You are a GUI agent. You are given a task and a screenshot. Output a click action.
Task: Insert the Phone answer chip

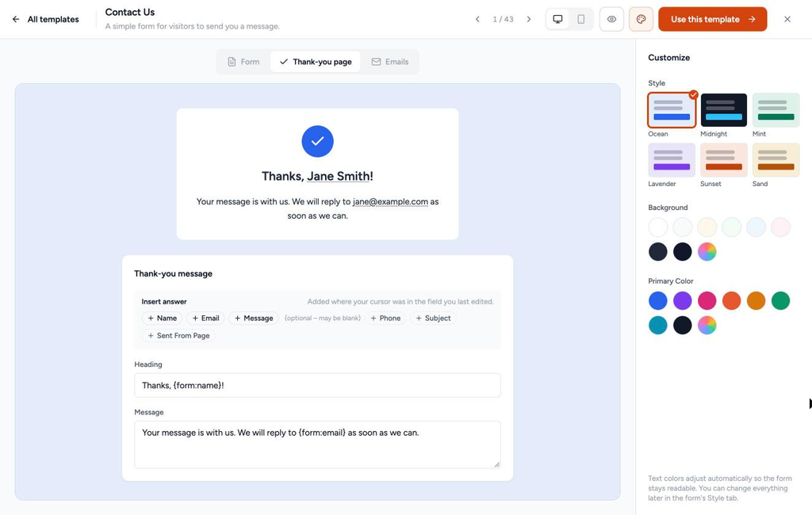385,319
